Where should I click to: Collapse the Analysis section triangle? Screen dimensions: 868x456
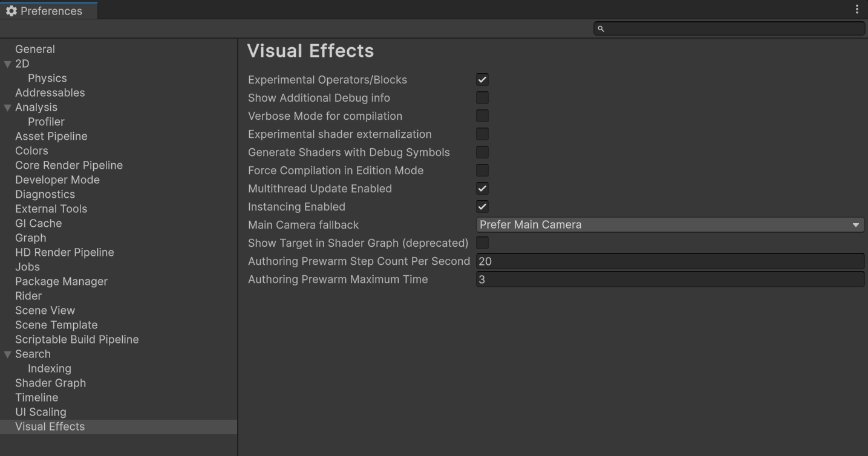(7, 108)
